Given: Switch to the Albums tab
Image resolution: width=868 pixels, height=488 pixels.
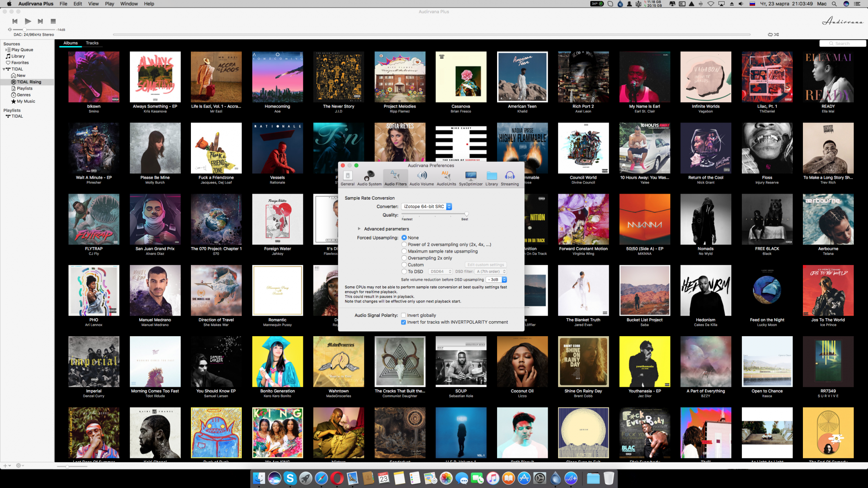Looking at the screenshot, I should [70, 43].
